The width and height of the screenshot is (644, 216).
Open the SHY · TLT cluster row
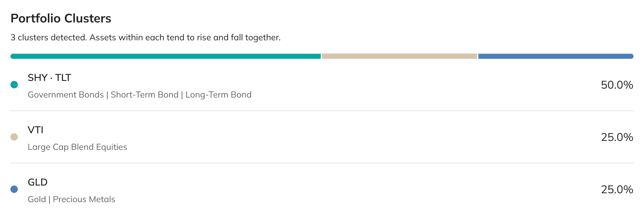(x=322, y=85)
